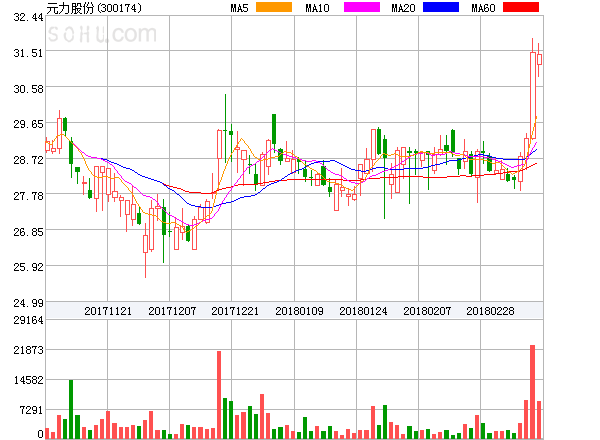Viewport: 600px width, 440px height.
Task: Click the 7291 volume axis label
Action: click(31, 410)
